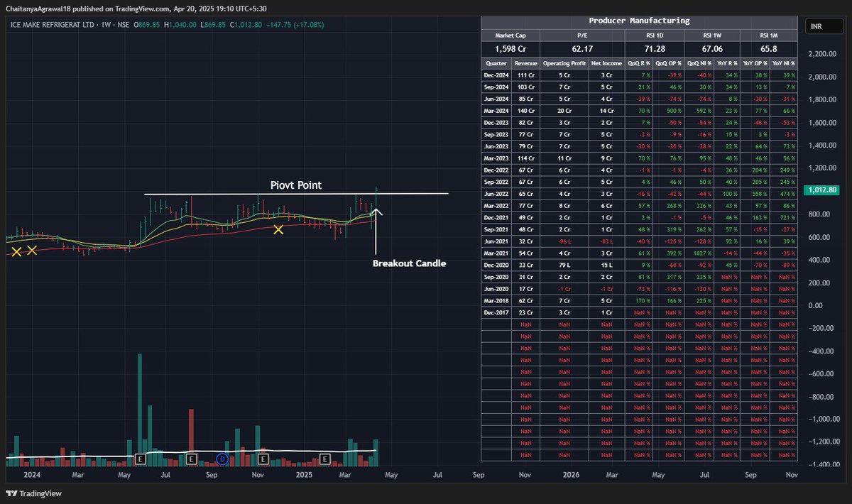Click the 140 Cr revenue cell
Image resolution: width=852 pixels, height=504 pixels.
click(x=526, y=111)
